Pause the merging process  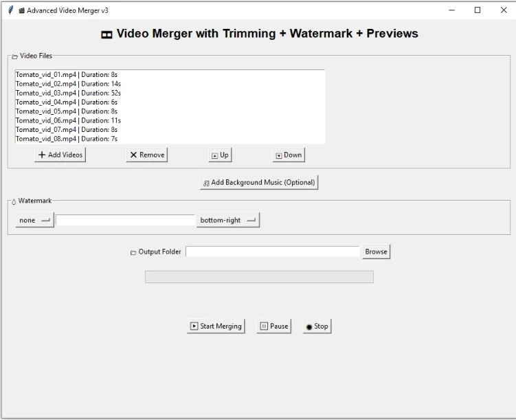pyautogui.click(x=274, y=326)
